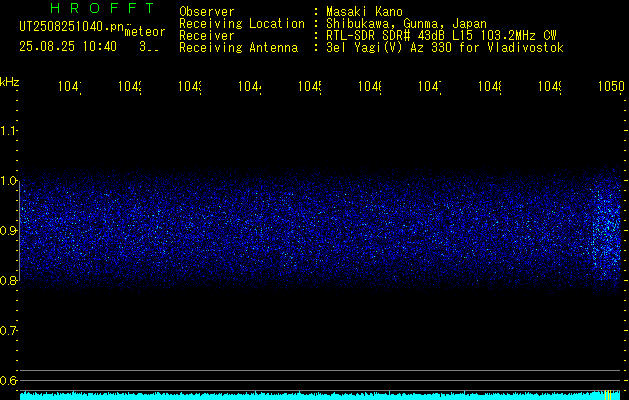The image size is (629, 400).
Task: Click the 1045 time axis label
Action: point(310,86)
